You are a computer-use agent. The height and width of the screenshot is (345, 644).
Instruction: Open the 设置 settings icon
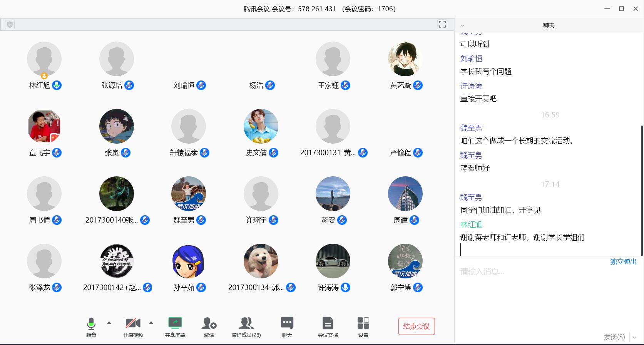pos(363,324)
